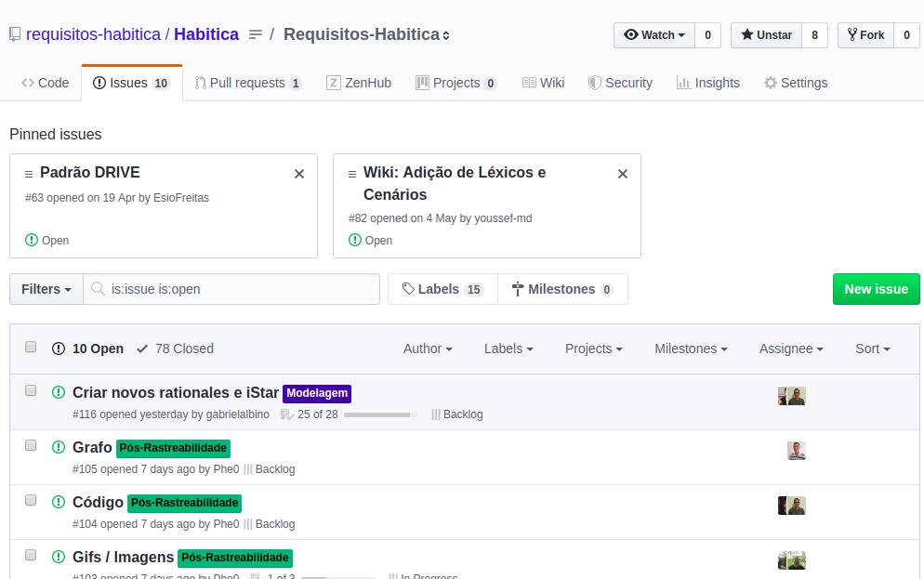Screen dimensions: 924x579
Task: Click the ZenHub workspace list icon
Action: coord(255,34)
